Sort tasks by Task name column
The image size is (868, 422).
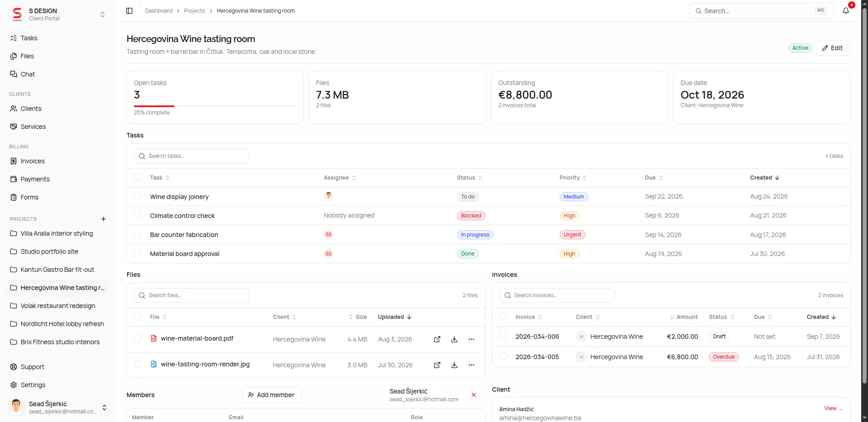160,178
